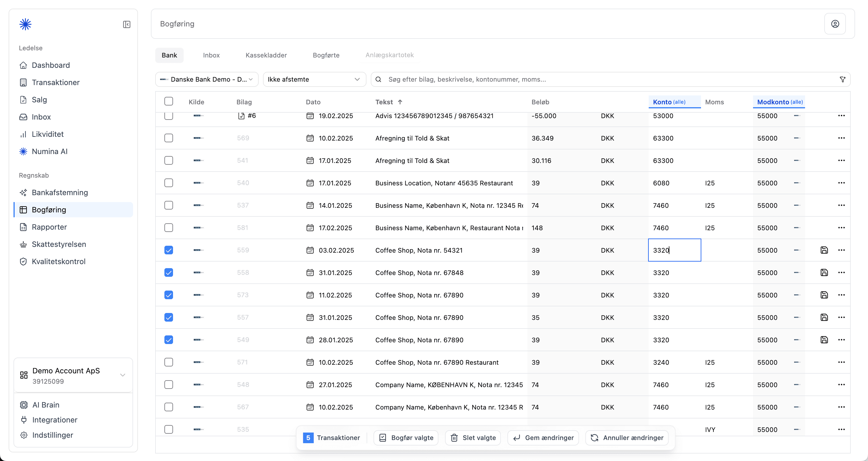Uncheck the checkbox for row 573
Image resolution: width=868 pixels, height=461 pixels.
[x=169, y=295]
